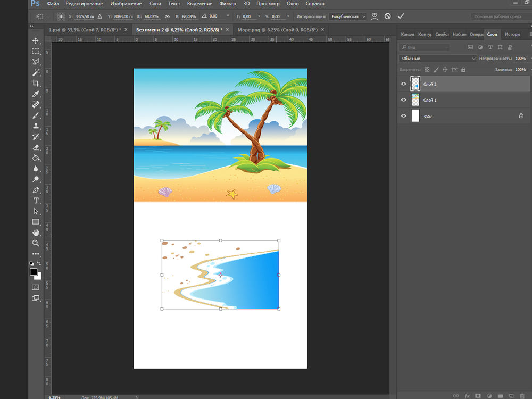Screen dimensions: 532x399
Task: Open the Обычные blend mode dropdown
Action: [437, 59]
